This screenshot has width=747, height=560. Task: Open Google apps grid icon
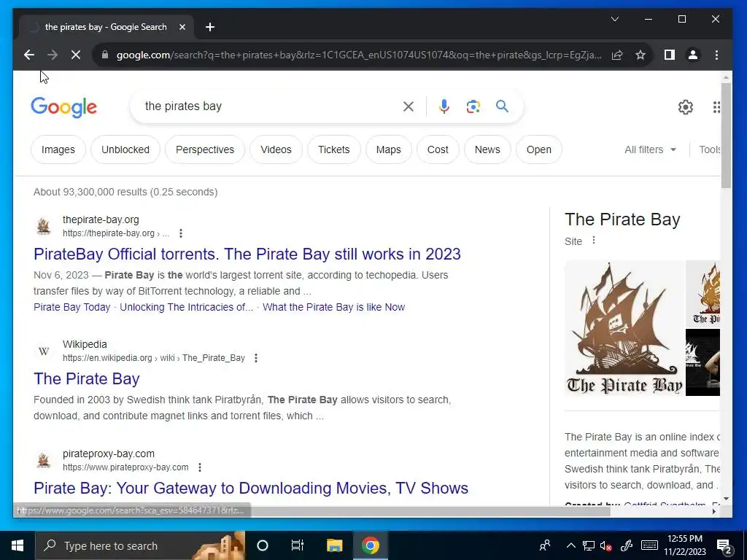click(x=716, y=107)
